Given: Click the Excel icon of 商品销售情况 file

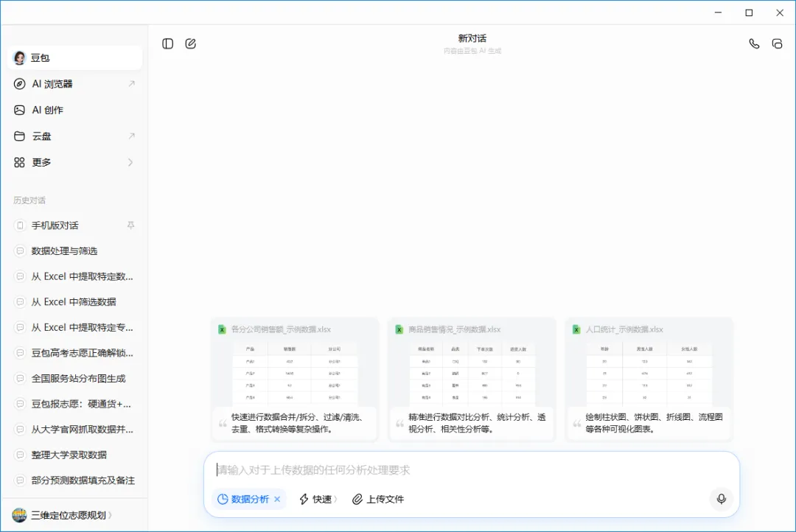Looking at the screenshot, I should tap(399, 329).
